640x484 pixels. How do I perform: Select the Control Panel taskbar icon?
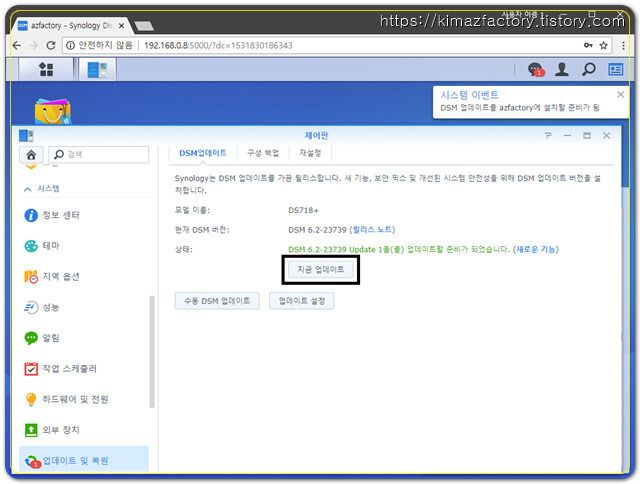[x=97, y=69]
